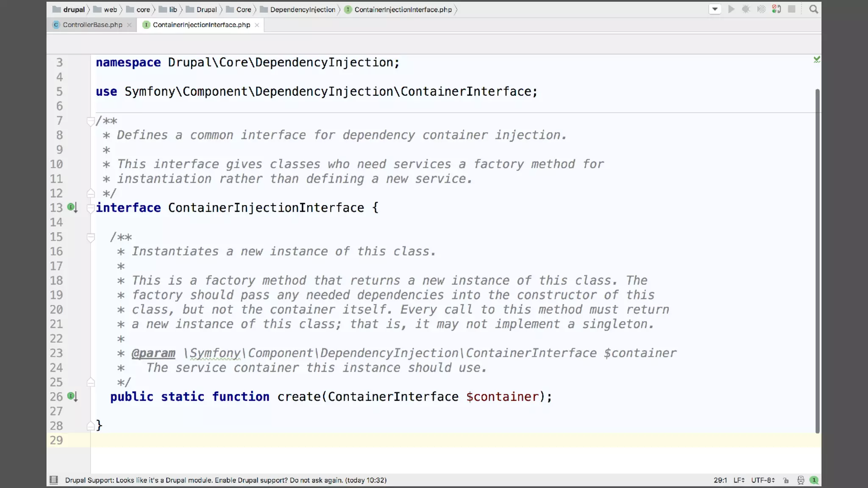868x488 pixels.
Task: Open the inspector hector icon
Action: click(801, 480)
